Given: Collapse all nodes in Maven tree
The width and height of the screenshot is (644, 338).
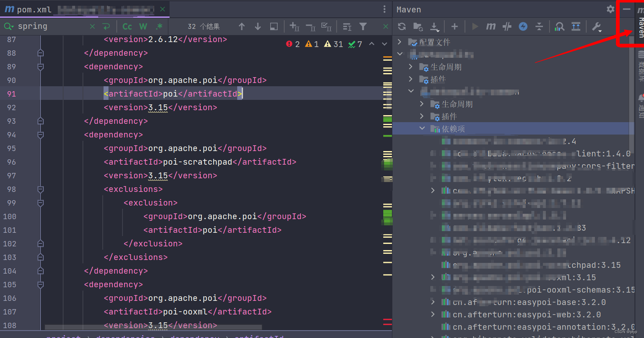Looking at the screenshot, I should (539, 26).
